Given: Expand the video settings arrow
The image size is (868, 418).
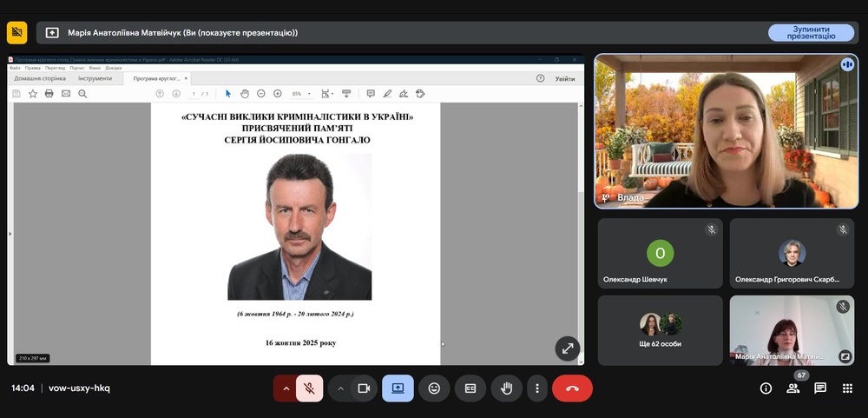Looking at the screenshot, I should click(x=340, y=388).
